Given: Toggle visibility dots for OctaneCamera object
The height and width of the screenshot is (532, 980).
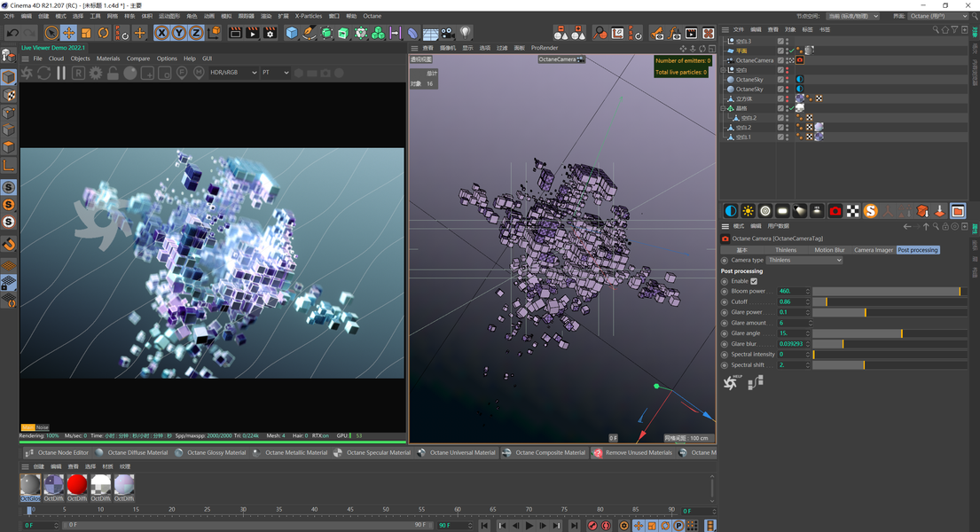Looking at the screenshot, I should 787,60.
